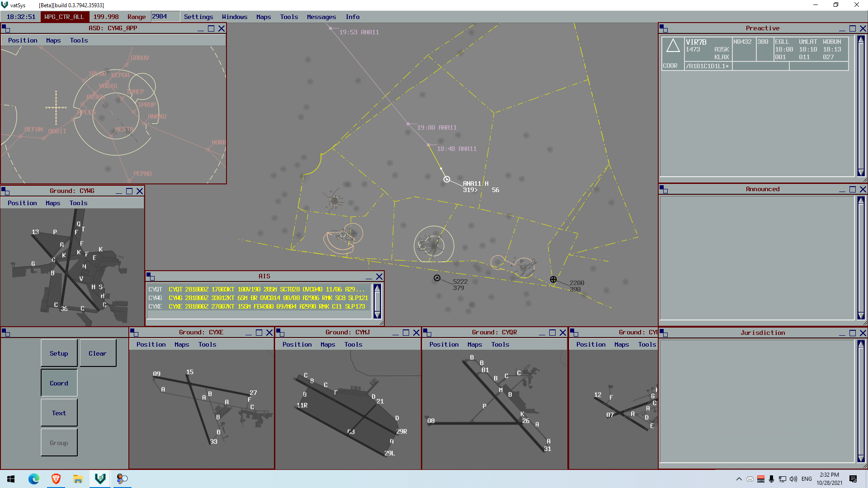Toggle the Coord button
This screenshot has height=488, width=868.
(59, 383)
